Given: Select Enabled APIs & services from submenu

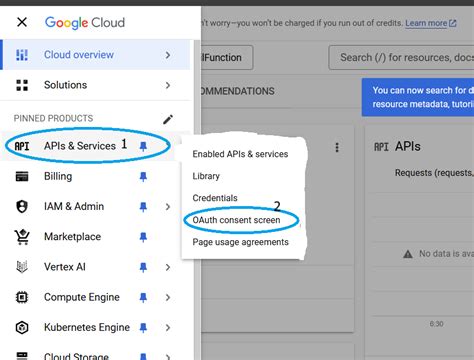Looking at the screenshot, I should (x=240, y=154).
